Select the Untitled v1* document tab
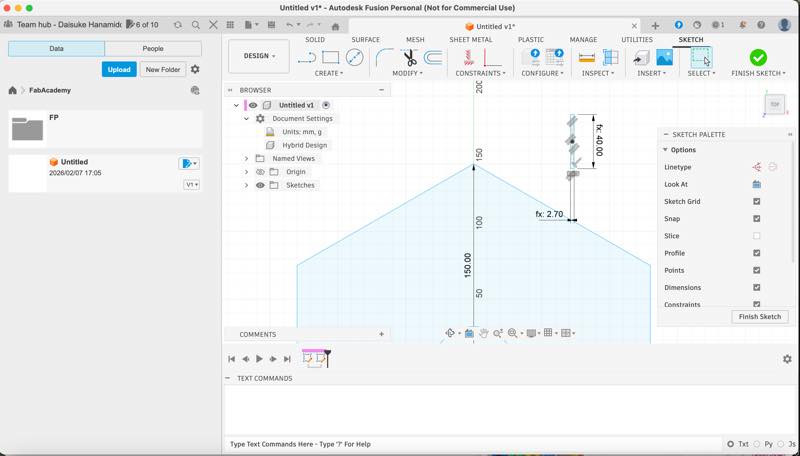The width and height of the screenshot is (800, 456). (x=490, y=27)
